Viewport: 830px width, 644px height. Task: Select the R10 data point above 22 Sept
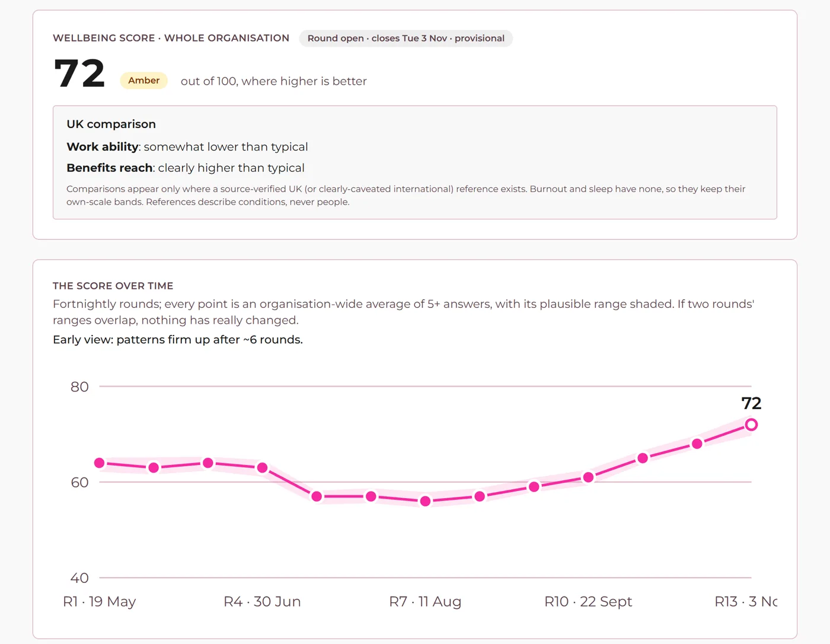[x=588, y=477]
